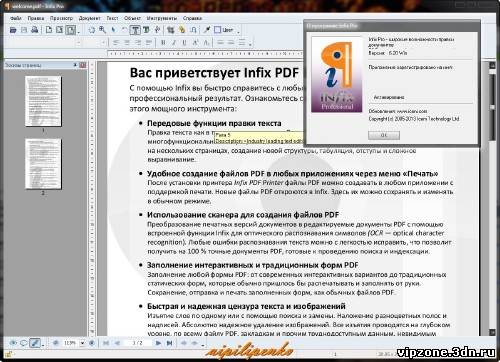Open the zoom percentage dropdown
The width and height of the screenshot is (500, 362).
82,343
